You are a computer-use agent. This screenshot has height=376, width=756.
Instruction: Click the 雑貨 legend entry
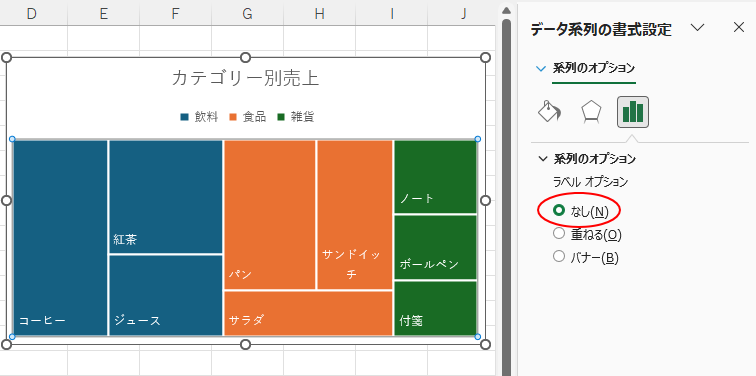[296, 117]
